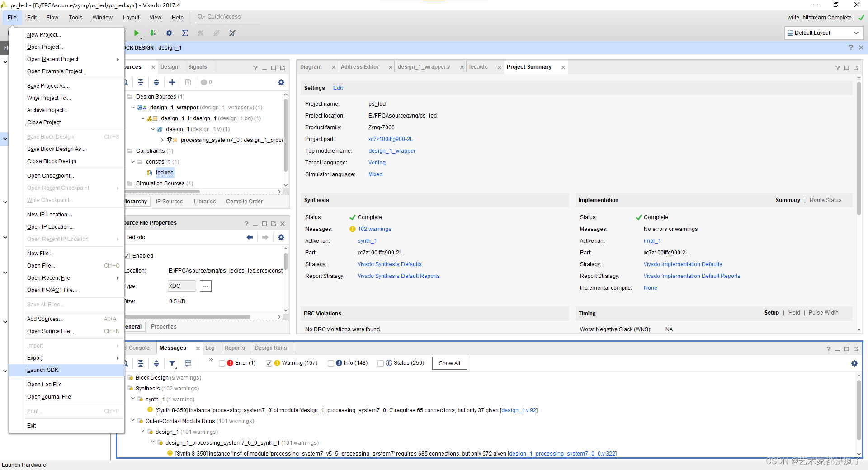Go back in Source File Properties
This screenshot has width=868, height=470.
pyautogui.click(x=250, y=237)
